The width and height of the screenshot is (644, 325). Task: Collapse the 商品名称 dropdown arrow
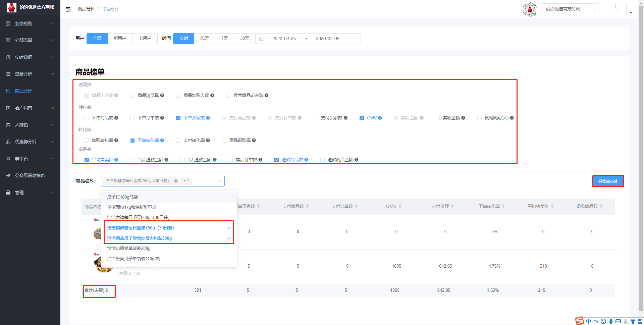(219, 181)
